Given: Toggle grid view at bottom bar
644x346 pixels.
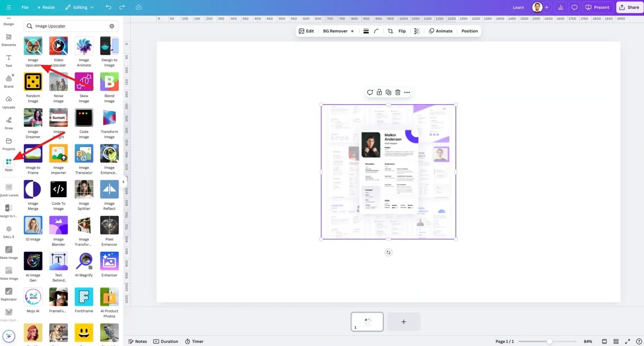Looking at the screenshot, I should pyautogui.click(x=616, y=342).
